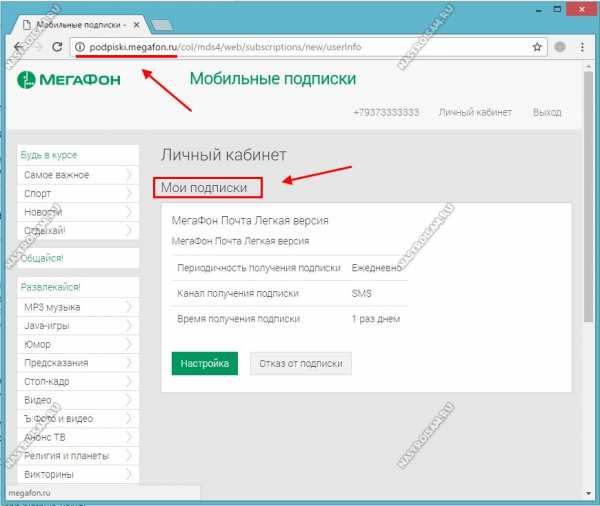Open Личный кабинет link in header
Image resolution: width=600 pixels, height=506 pixels.
tap(475, 113)
